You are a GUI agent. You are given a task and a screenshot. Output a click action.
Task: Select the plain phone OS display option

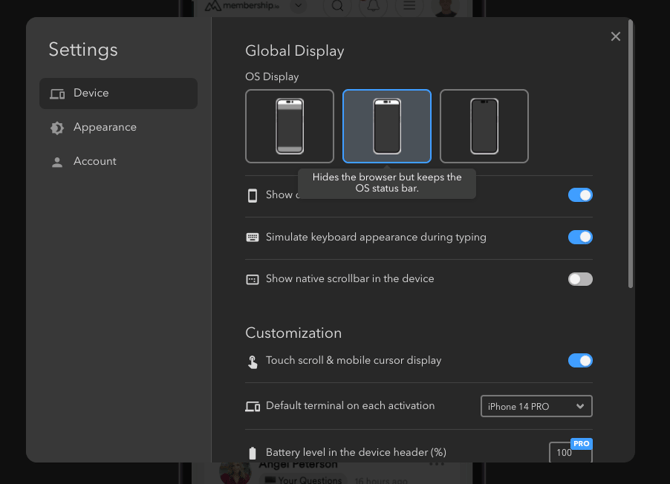pyautogui.click(x=484, y=126)
